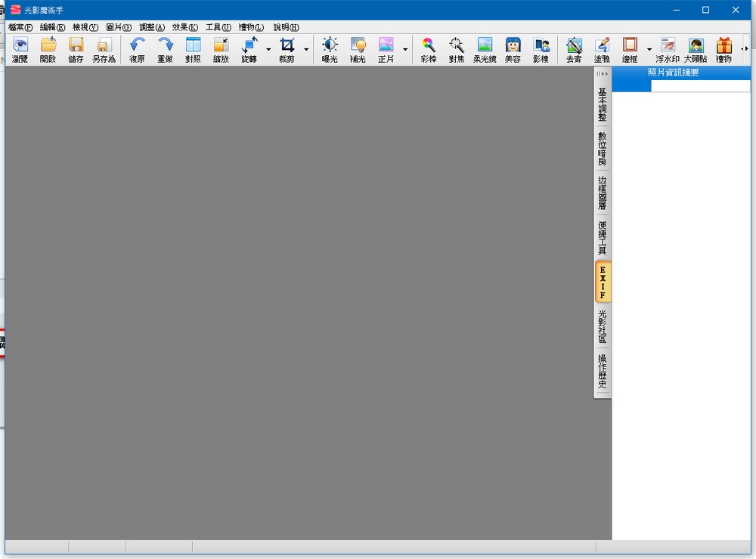The width and height of the screenshot is (756, 559).
Task: Click the empty field under 照片資訊摘要
Action: [x=700, y=86]
